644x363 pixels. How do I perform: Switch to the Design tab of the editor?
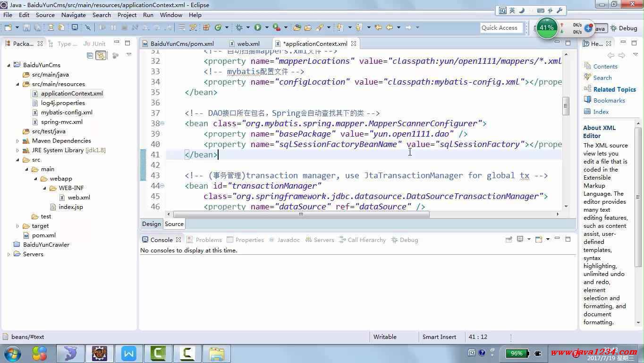(152, 224)
